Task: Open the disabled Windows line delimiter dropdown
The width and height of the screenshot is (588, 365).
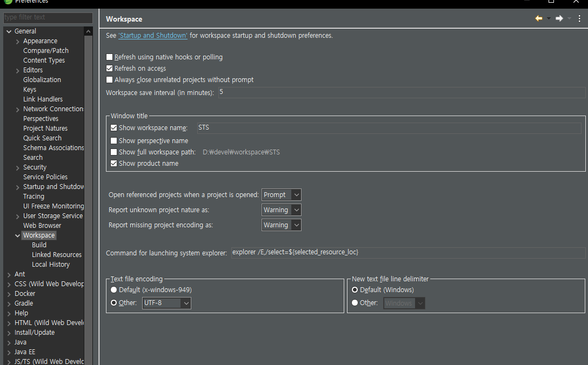Action: 404,303
